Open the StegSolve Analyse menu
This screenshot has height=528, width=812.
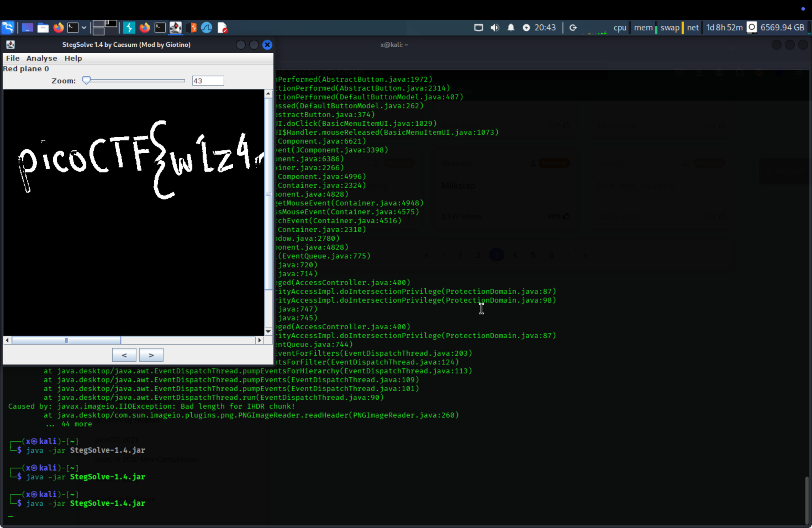click(x=42, y=58)
